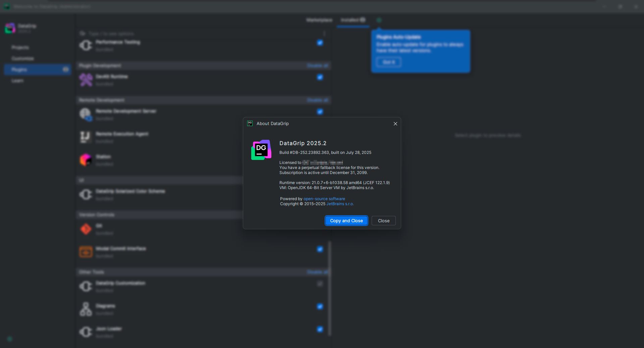The width and height of the screenshot is (644, 348).
Task: Select the Git plugin icon
Action: point(86,229)
